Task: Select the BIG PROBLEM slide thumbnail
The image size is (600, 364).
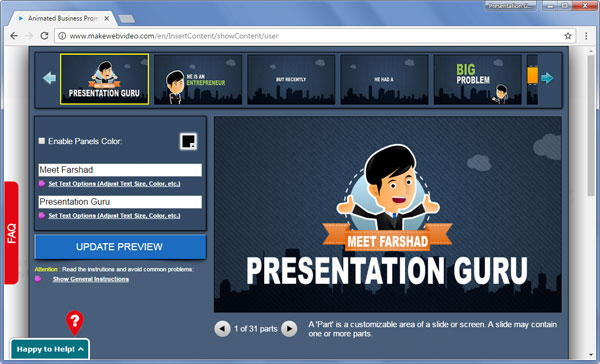Action: pos(478,80)
